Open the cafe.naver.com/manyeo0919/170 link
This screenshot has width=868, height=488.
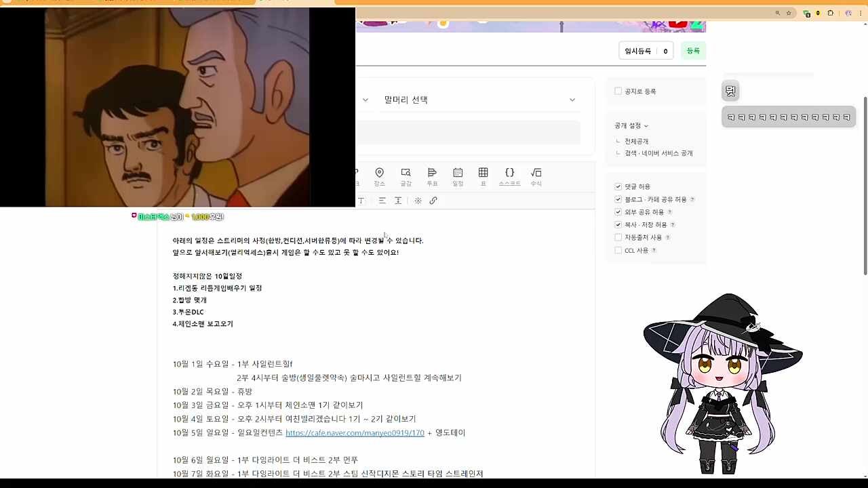pos(355,432)
